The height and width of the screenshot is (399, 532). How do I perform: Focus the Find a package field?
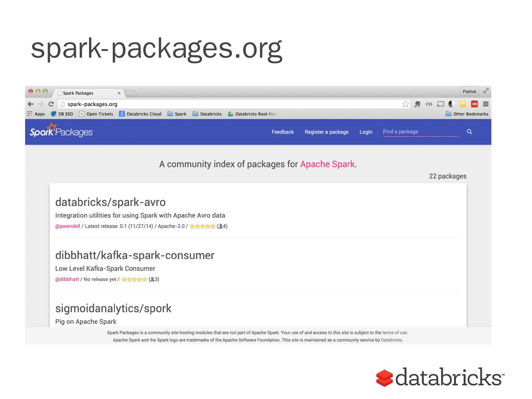[x=421, y=132]
